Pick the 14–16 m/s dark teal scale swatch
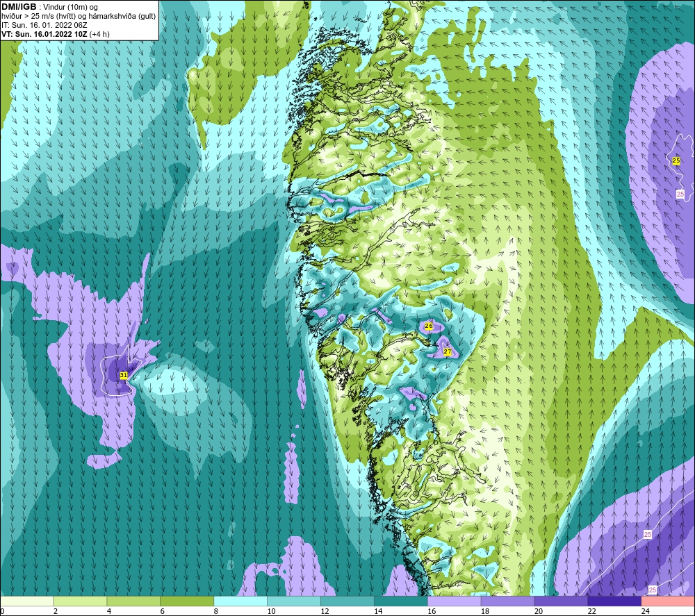The width and height of the screenshot is (695, 616). (x=401, y=601)
